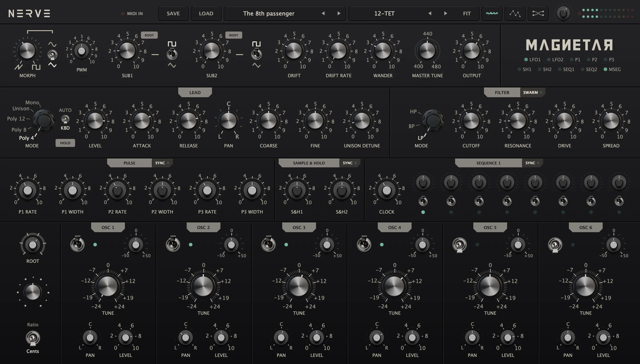The height and width of the screenshot is (364, 640).
Task: Click the SUB1 triangle wave icon
Action: (x=172, y=65)
